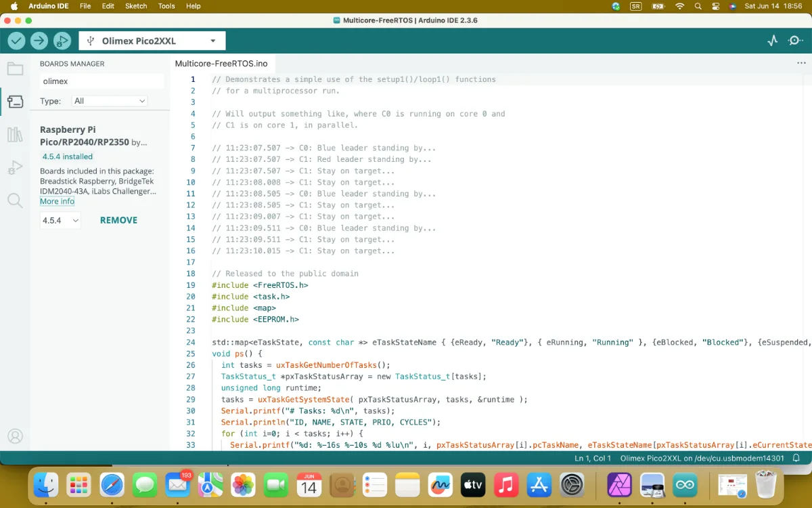Follow the More info link
812x508 pixels.
coord(57,202)
